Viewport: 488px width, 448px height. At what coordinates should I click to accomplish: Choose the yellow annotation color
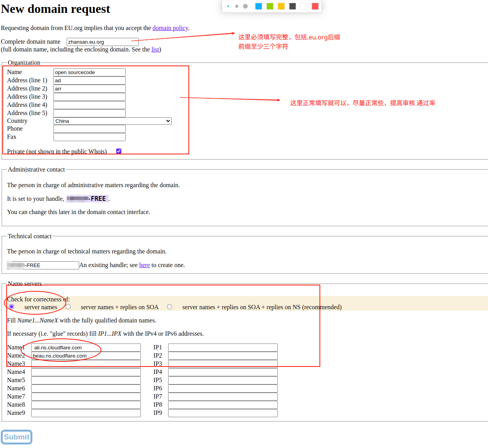click(x=281, y=6)
